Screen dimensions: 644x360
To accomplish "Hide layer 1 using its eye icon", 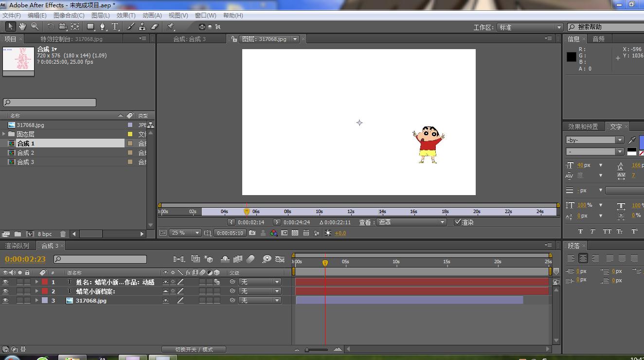I will coord(5,282).
